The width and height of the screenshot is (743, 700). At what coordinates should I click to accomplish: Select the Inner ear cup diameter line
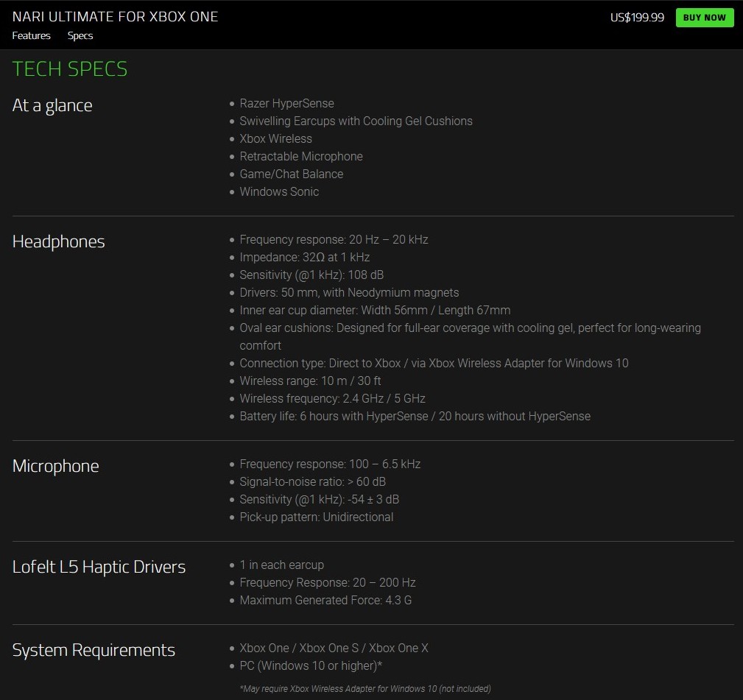tap(375, 310)
